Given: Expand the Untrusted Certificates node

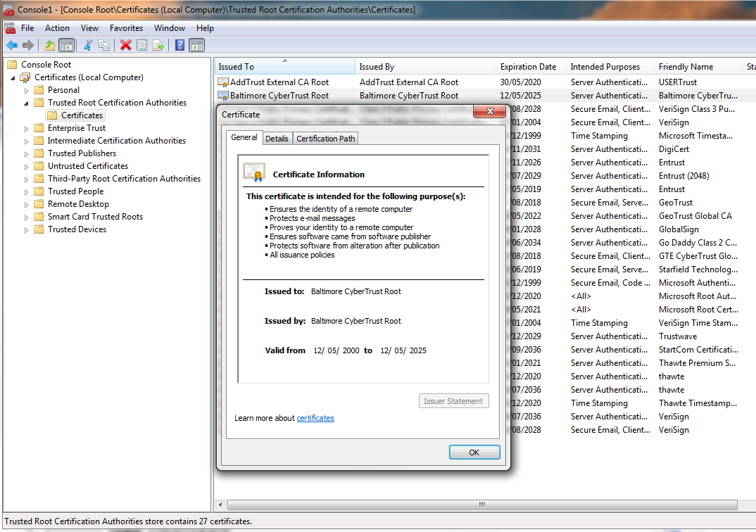Looking at the screenshot, I should 27,167.
